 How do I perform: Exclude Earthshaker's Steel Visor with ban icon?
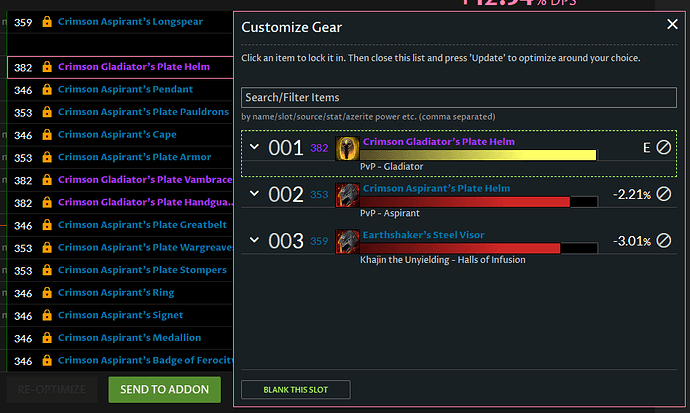(664, 241)
